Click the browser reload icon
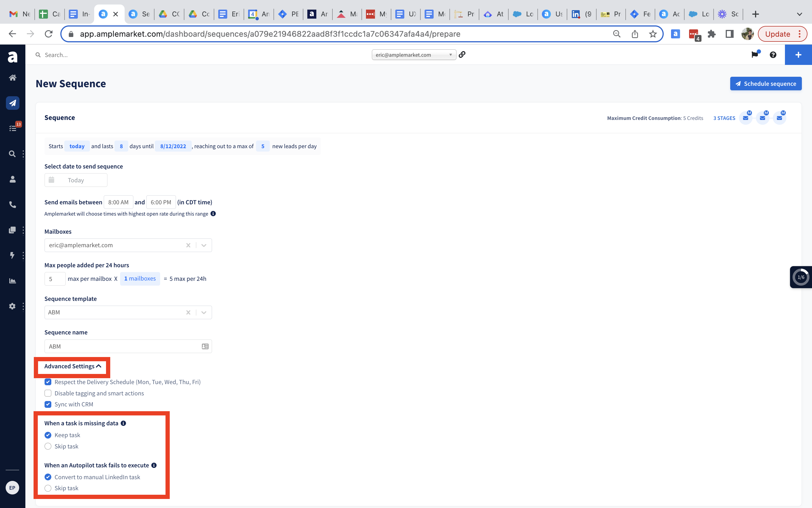Image resolution: width=812 pixels, height=508 pixels. (x=49, y=34)
